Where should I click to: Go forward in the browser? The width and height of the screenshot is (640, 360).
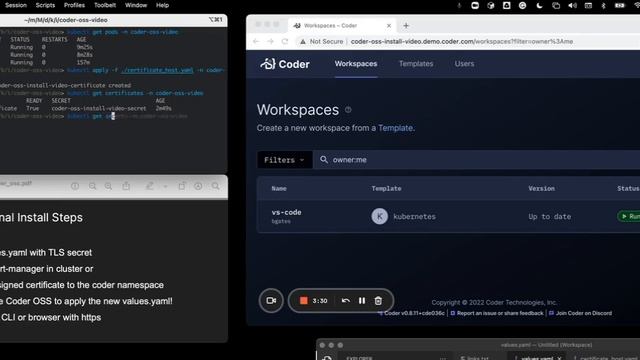tap(270, 41)
